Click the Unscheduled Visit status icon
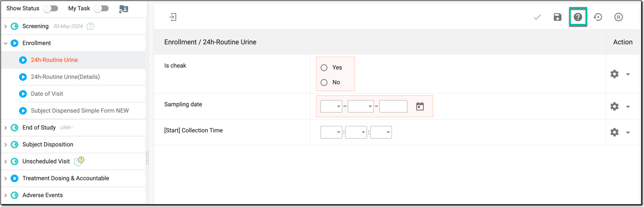 [15, 161]
